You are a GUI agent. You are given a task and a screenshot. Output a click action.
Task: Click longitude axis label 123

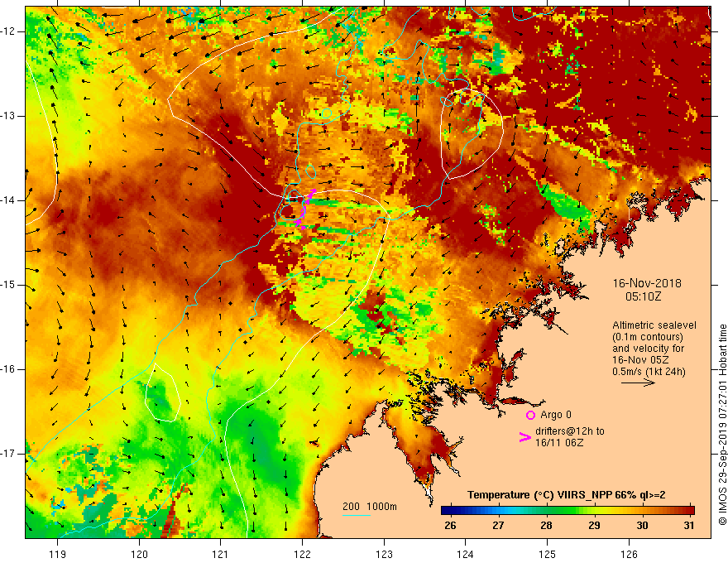point(384,554)
